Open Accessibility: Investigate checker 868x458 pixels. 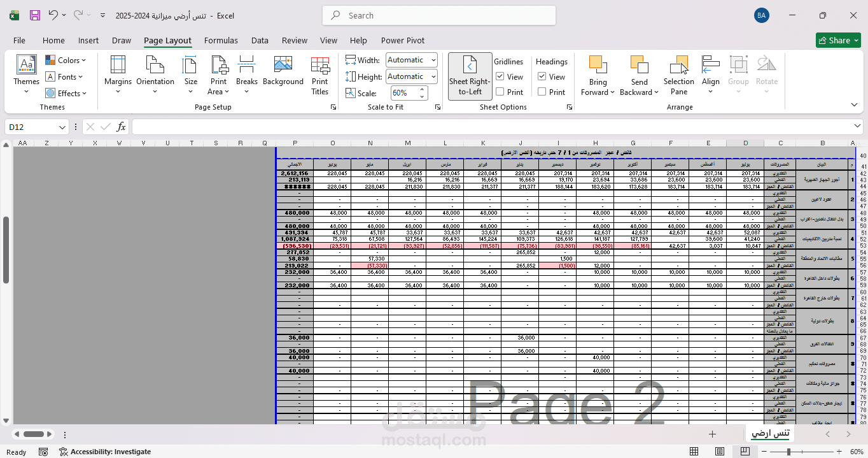pos(105,452)
